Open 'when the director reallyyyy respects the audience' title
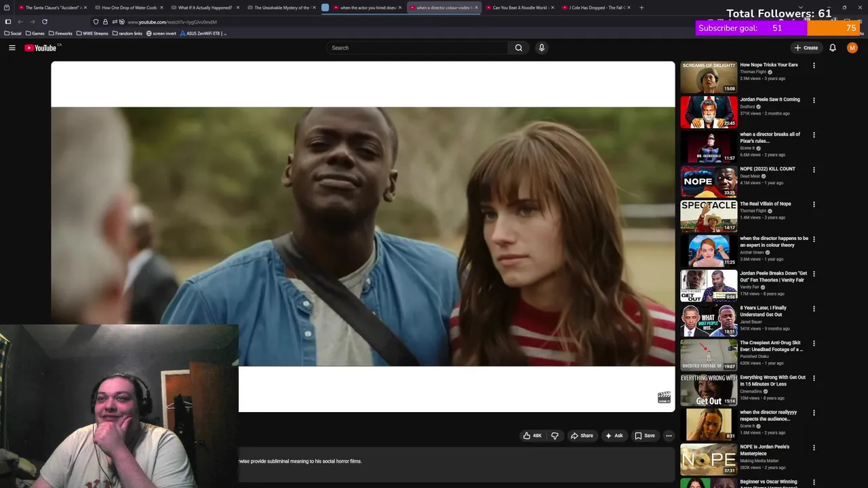 [x=768, y=415]
